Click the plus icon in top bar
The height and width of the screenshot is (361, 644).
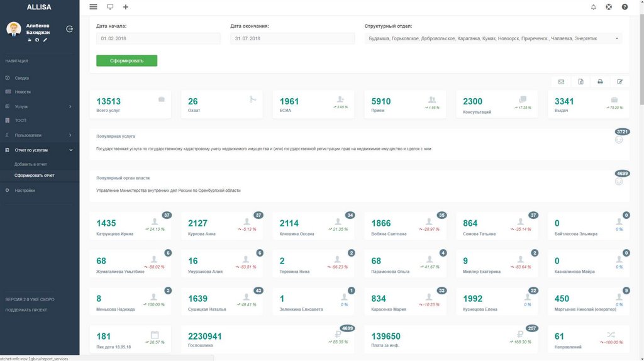[126, 7]
